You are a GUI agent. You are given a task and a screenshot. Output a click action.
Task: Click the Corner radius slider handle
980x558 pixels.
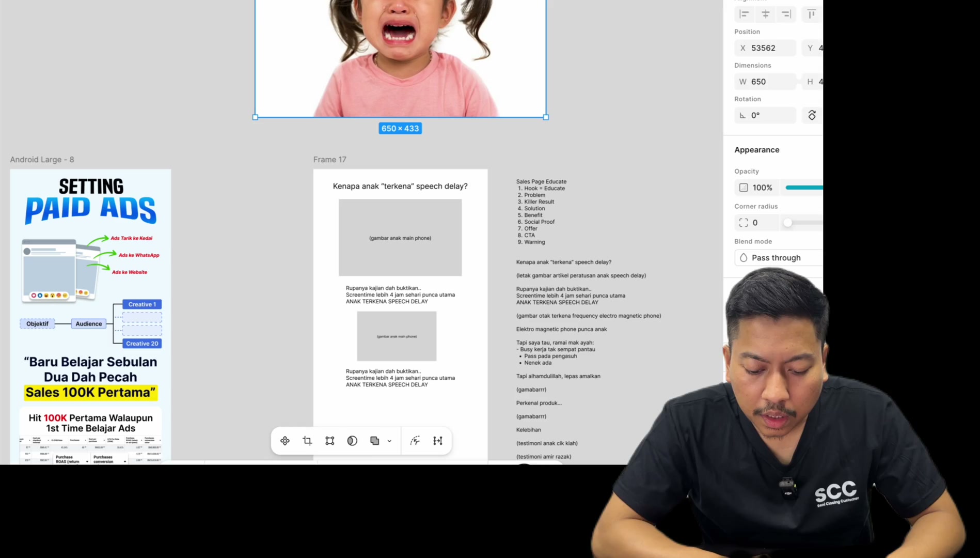(787, 223)
